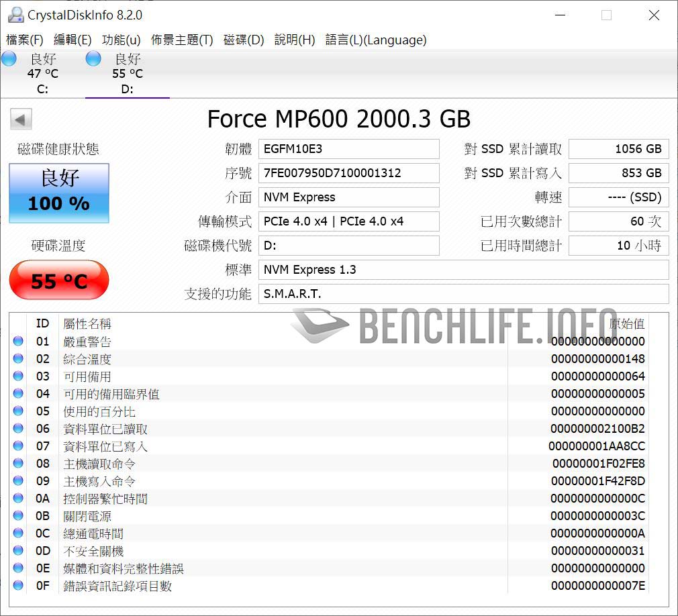Click the serial number field 7FE007950D7100001312
The width and height of the screenshot is (678, 616).
(x=349, y=173)
